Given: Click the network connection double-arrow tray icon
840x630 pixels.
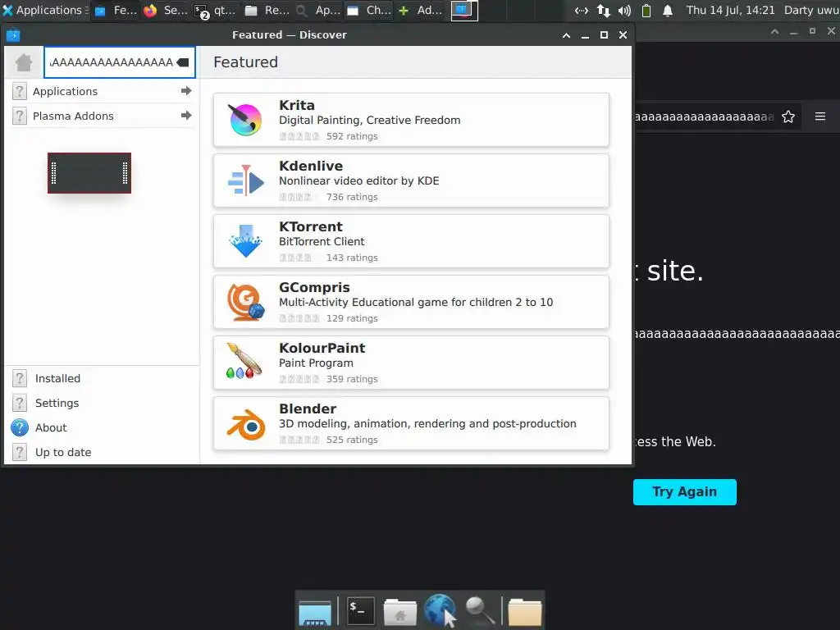Looking at the screenshot, I should point(582,10).
